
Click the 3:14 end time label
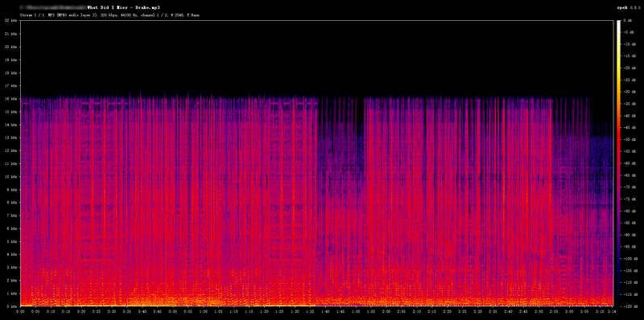[613, 311]
